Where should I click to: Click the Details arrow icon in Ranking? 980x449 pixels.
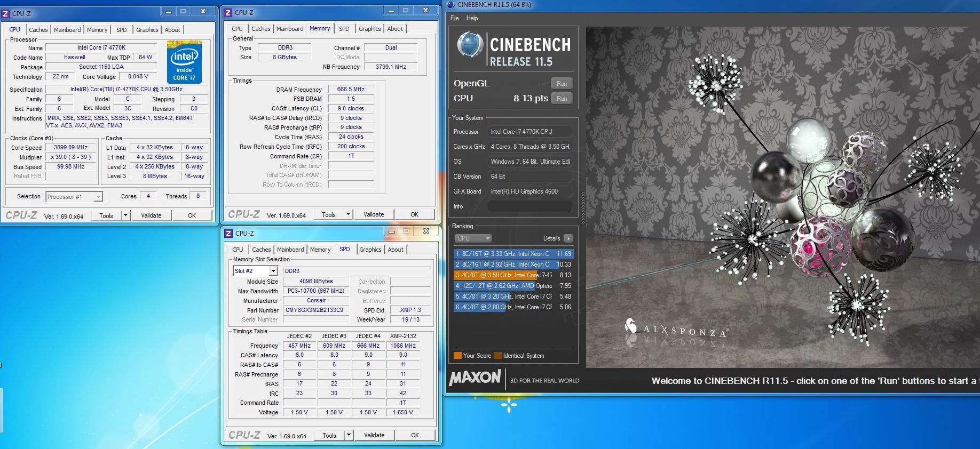[x=568, y=238]
